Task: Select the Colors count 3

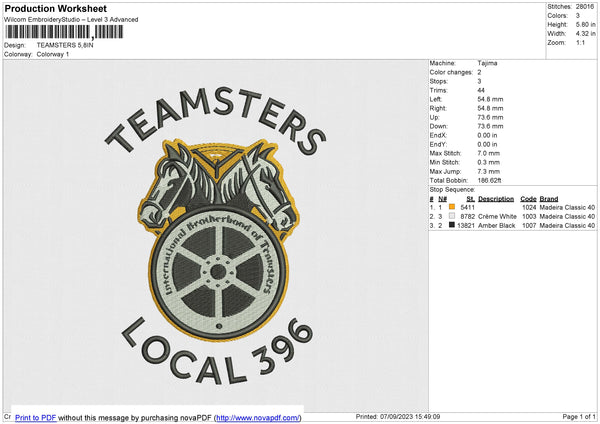Action: (x=578, y=16)
